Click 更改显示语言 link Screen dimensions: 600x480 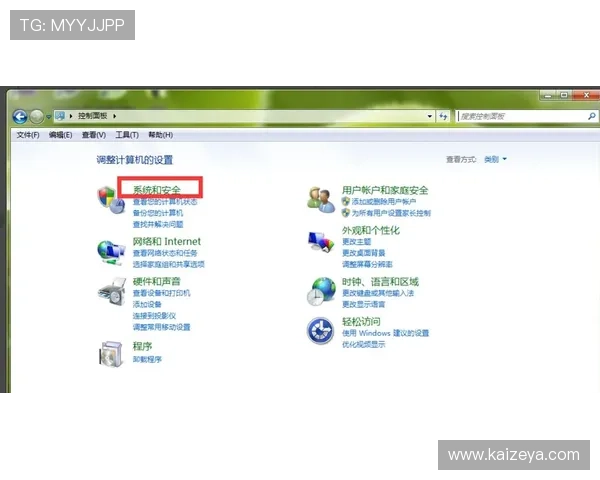click(364, 304)
